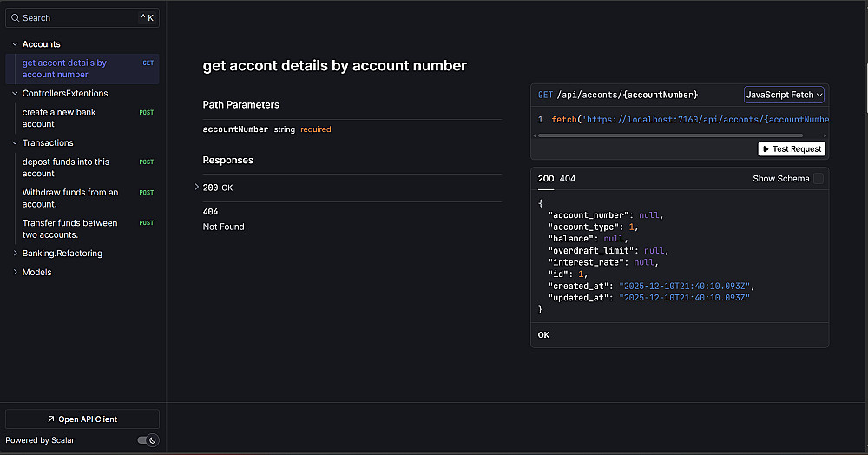Viewport: 868px width, 455px height.
Task: Click the search magnifier icon
Action: click(x=15, y=17)
